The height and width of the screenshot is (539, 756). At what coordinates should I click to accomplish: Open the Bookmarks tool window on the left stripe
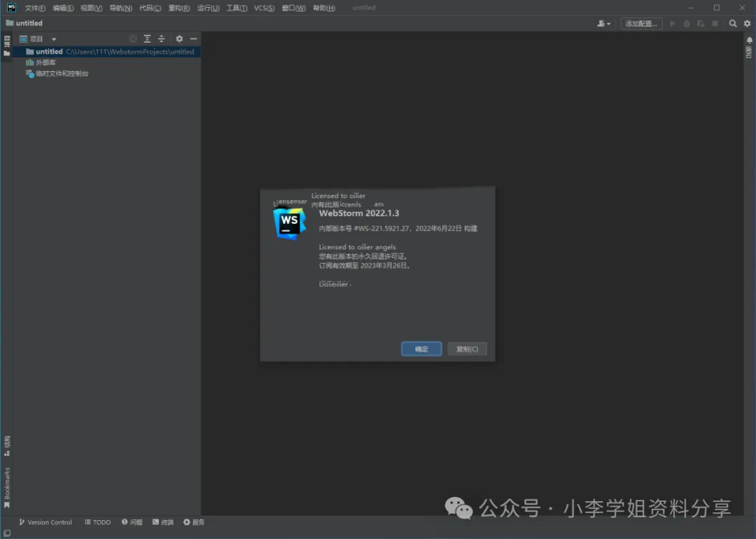(7, 487)
